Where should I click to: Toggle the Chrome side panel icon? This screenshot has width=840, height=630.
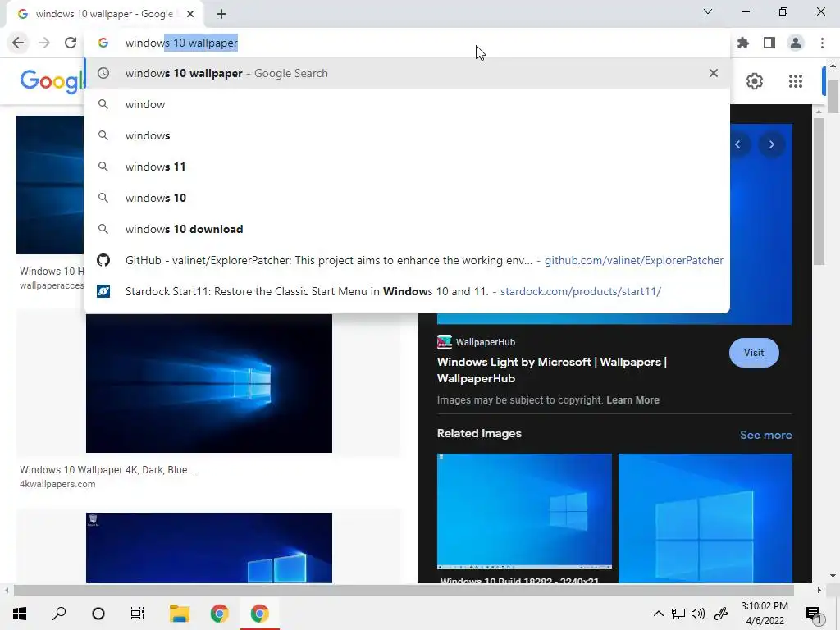(769, 43)
